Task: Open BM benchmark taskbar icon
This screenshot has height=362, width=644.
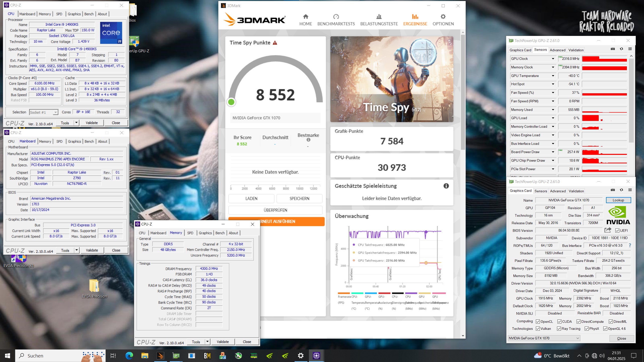Action: (x=207, y=355)
